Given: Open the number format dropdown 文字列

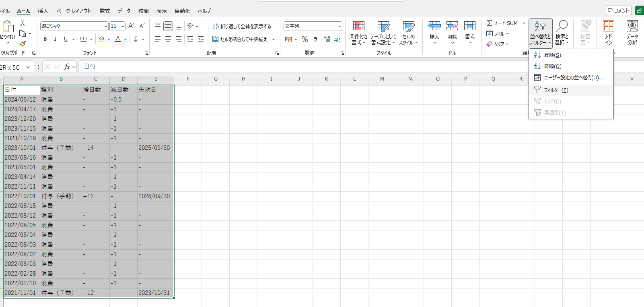Looking at the screenshot, I should (x=339, y=26).
